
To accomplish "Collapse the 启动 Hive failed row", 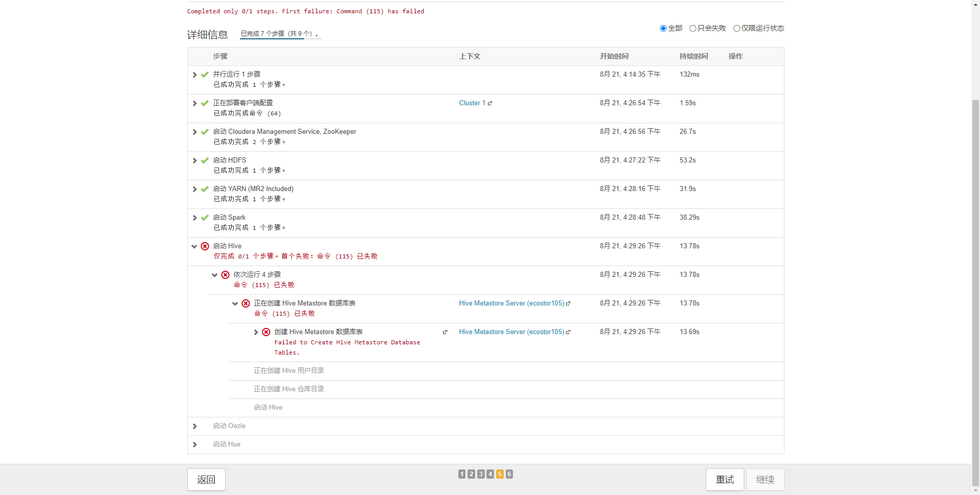I will (194, 246).
